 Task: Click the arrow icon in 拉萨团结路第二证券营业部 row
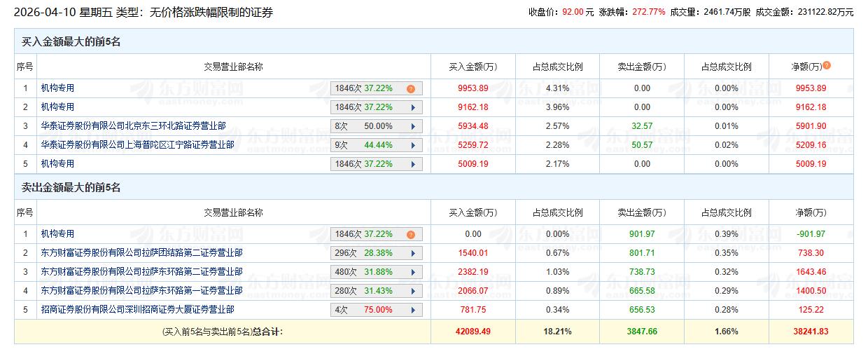(x=413, y=253)
